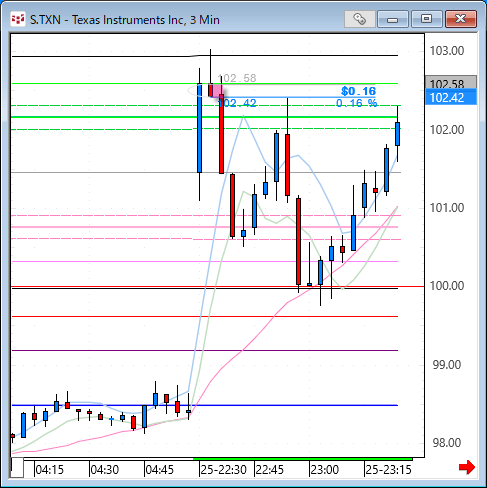Click the 102.00 price scale label
Screen dimensions: 487x488
(447, 130)
